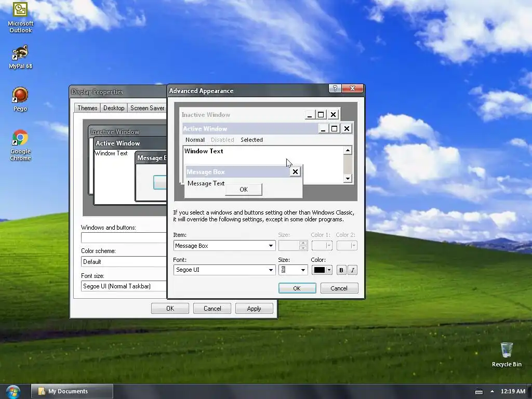Screen dimensions: 532x399
Task: Click preview Inactive Window minimize icon
Action: point(309,115)
